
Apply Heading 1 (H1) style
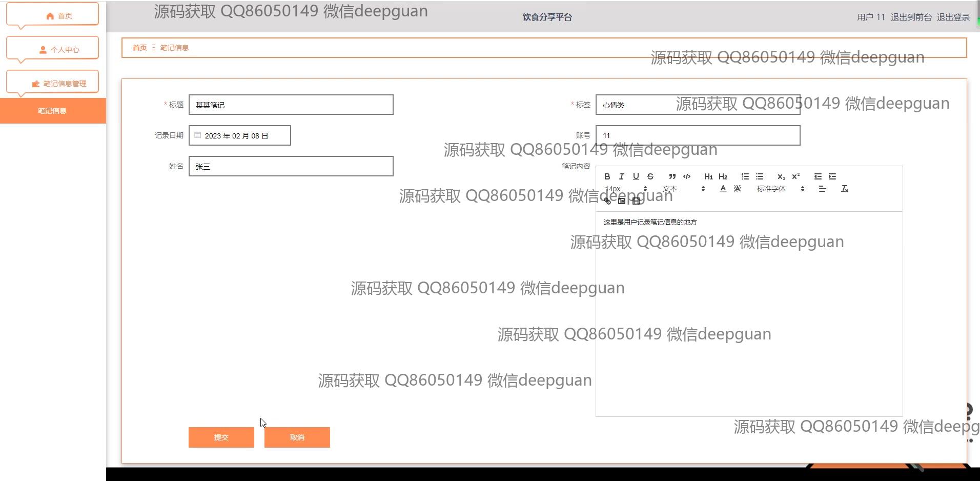(x=708, y=176)
